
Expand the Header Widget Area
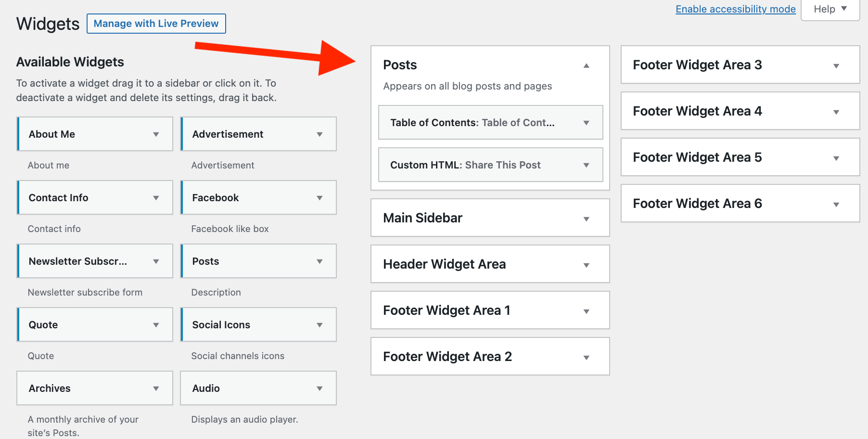pos(587,264)
